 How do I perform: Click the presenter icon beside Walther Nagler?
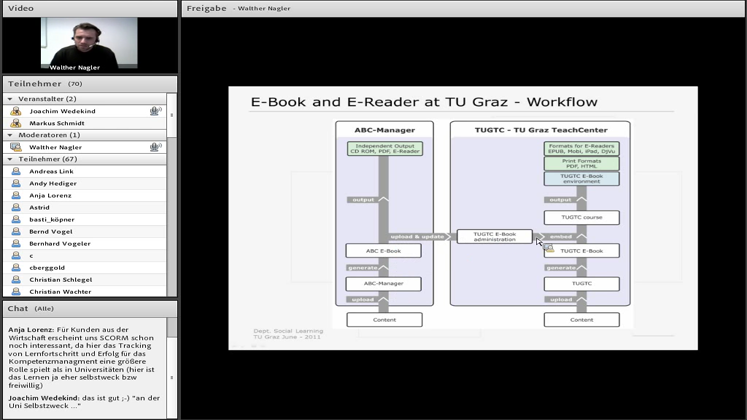coord(15,147)
